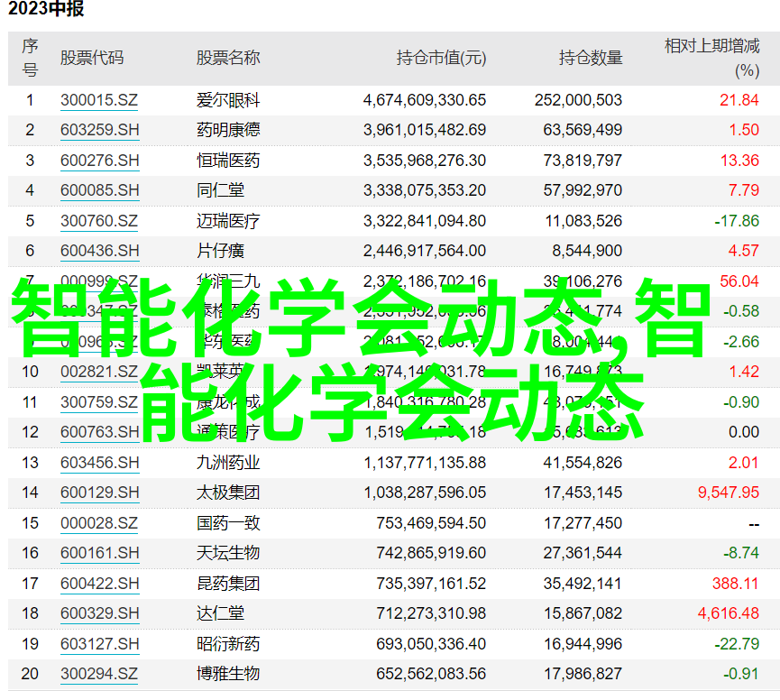Click market value 753,469,594.50
Screen dimensions: 780x700
[x=431, y=523]
